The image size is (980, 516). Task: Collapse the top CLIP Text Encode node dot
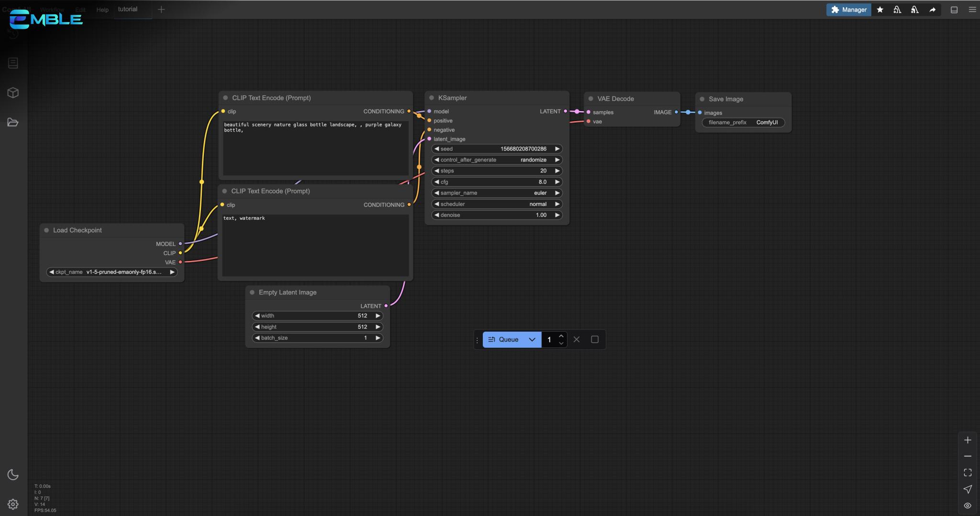click(x=225, y=98)
